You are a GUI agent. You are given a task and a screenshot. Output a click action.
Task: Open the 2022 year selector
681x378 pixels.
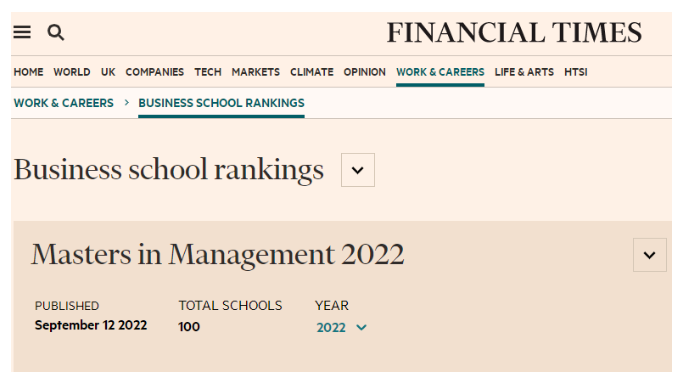341,327
